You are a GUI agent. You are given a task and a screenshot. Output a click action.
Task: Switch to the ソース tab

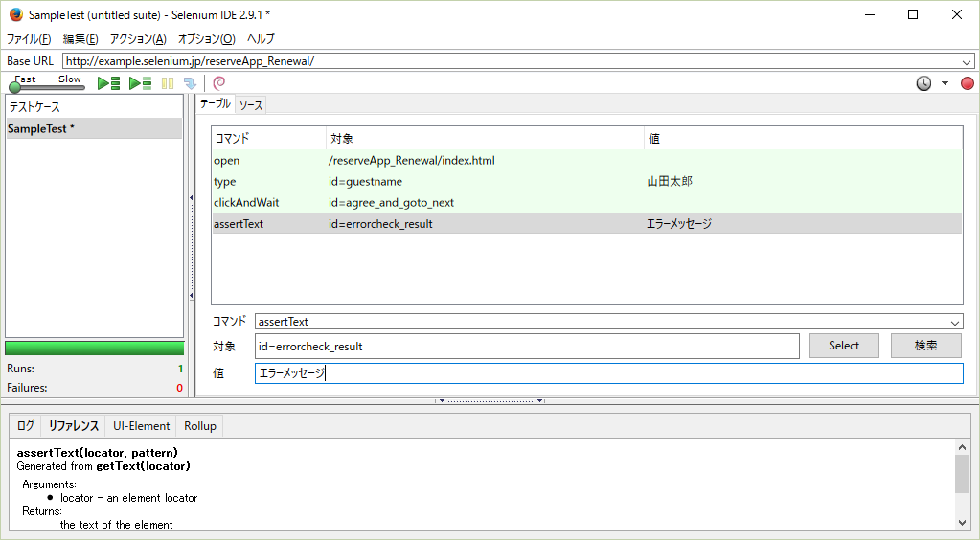click(251, 105)
